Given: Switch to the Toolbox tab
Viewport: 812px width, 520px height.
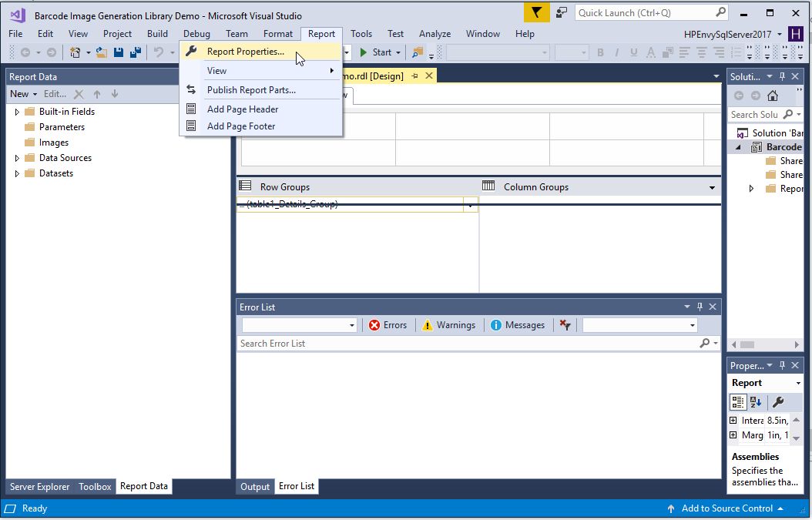Looking at the screenshot, I should click(95, 486).
